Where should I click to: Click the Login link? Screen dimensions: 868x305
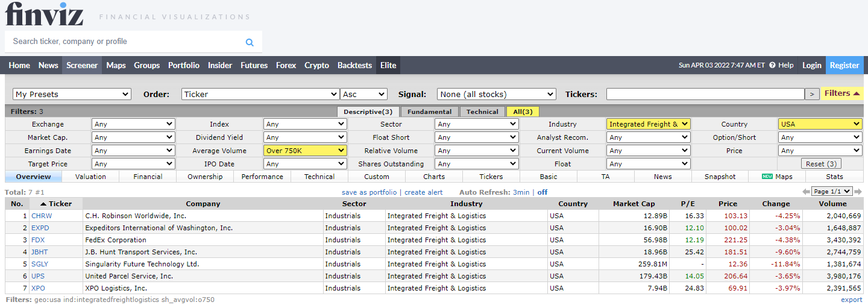[x=811, y=65]
